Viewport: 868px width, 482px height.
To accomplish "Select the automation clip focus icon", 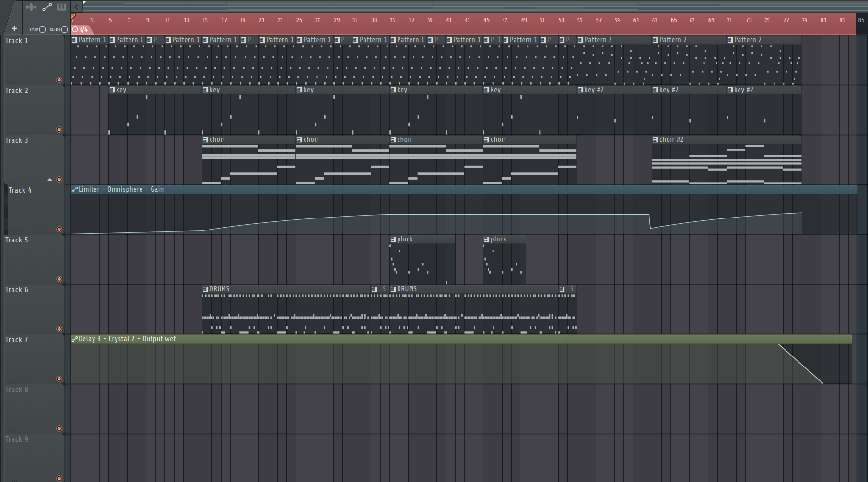I will (x=47, y=7).
